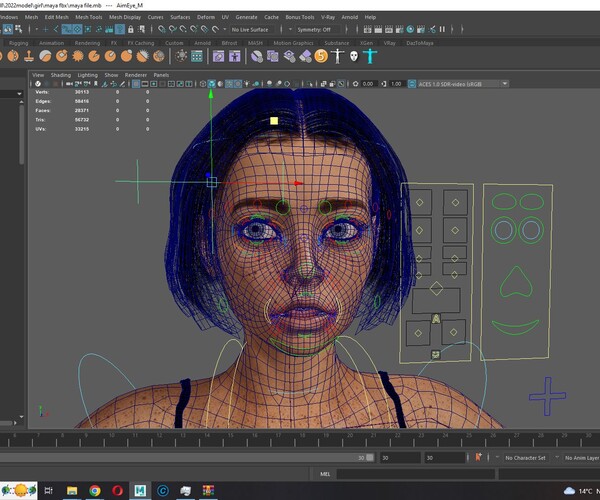The width and height of the screenshot is (600, 500).
Task: Open the teal grid window icon on shelf
Action: coord(197,57)
